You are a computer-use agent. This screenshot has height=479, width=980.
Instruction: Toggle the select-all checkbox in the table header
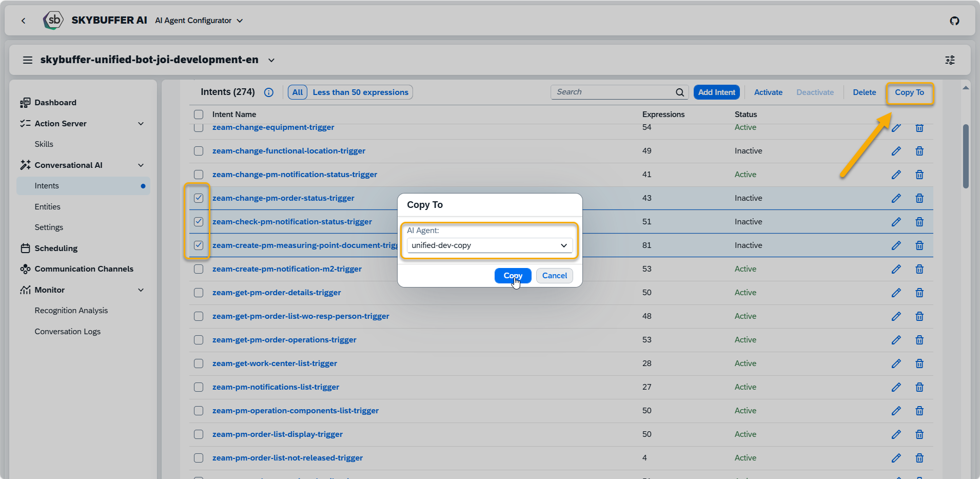tap(199, 114)
